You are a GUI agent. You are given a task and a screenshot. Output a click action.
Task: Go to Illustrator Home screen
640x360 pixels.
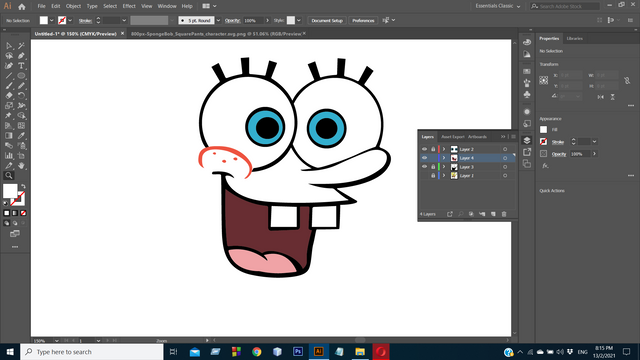point(22,7)
